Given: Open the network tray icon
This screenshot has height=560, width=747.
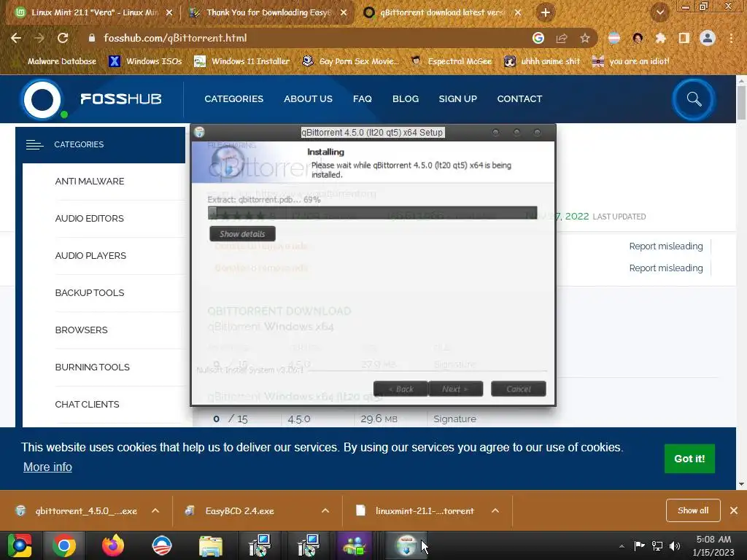Looking at the screenshot, I should point(657,546).
